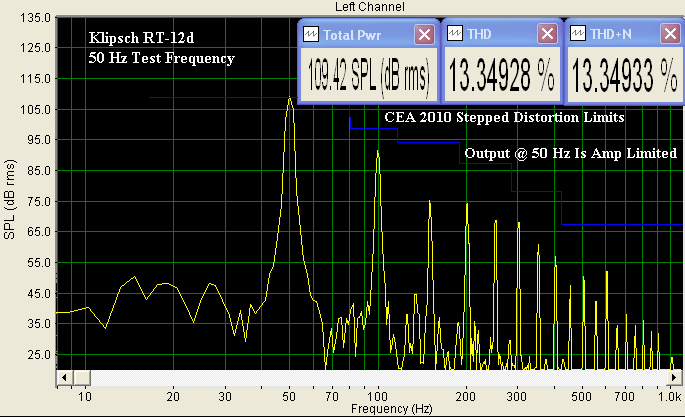This screenshot has height=418, width=685.
Task: Click the 50 Hz Test Frequency annotation
Action: (x=162, y=59)
